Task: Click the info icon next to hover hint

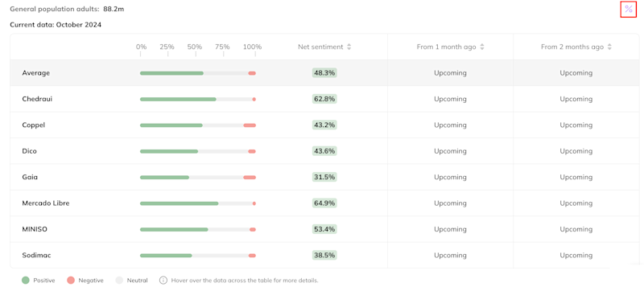Action: (163, 281)
